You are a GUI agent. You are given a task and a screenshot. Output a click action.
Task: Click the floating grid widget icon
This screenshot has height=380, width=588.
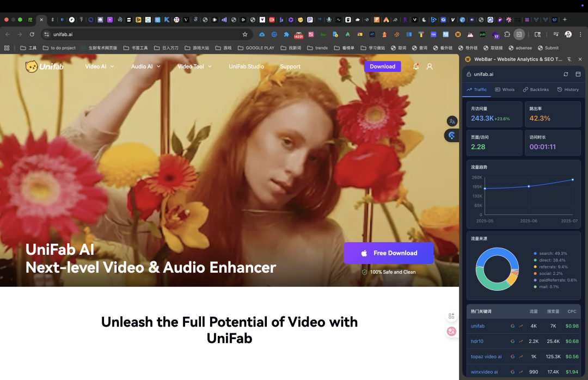451,316
